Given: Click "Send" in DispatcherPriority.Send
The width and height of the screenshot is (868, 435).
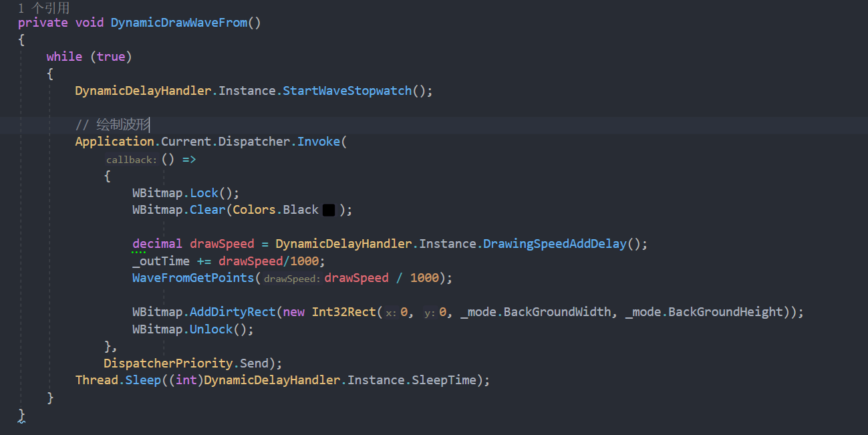Looking at the screenshot, I should (254, 364).
